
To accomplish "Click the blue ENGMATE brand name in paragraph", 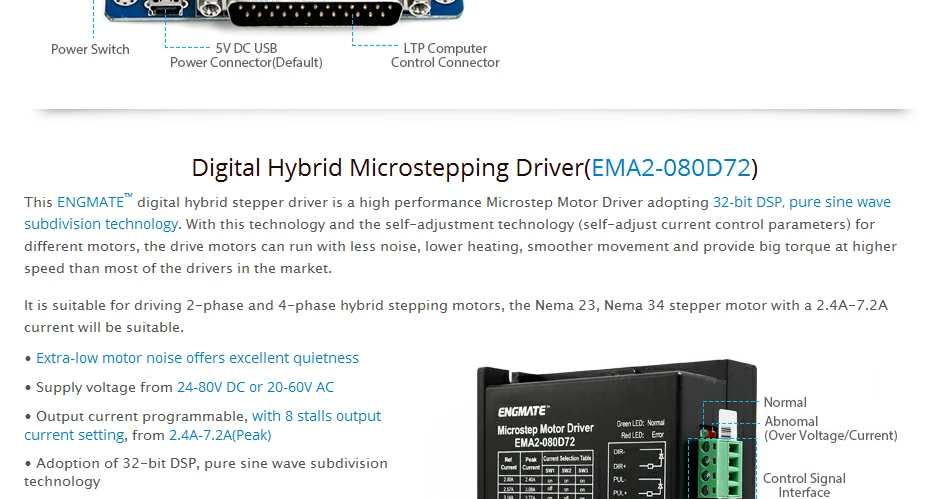I will point(91,202).
